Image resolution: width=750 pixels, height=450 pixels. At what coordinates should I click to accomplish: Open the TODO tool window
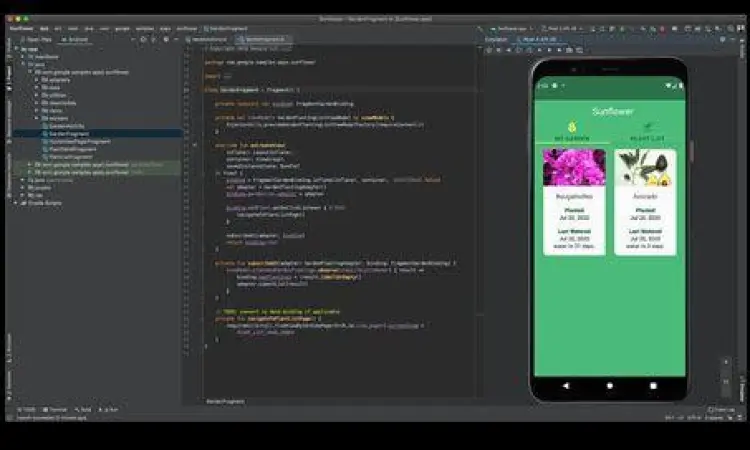27,409
